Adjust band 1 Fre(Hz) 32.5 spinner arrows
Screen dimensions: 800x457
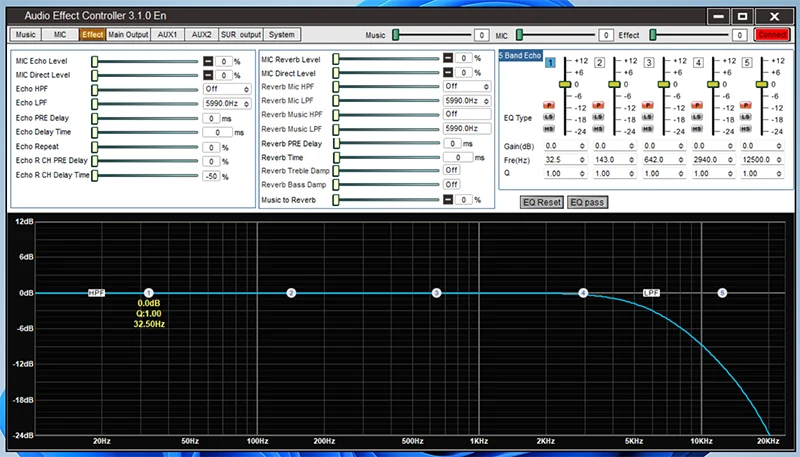(x=582, y=160)
